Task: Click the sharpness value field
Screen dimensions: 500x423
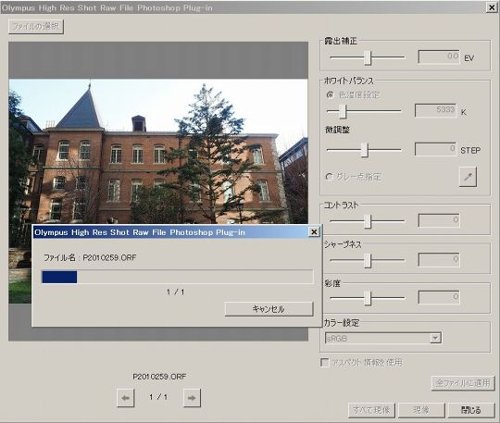Action: [x=439, y=260]
